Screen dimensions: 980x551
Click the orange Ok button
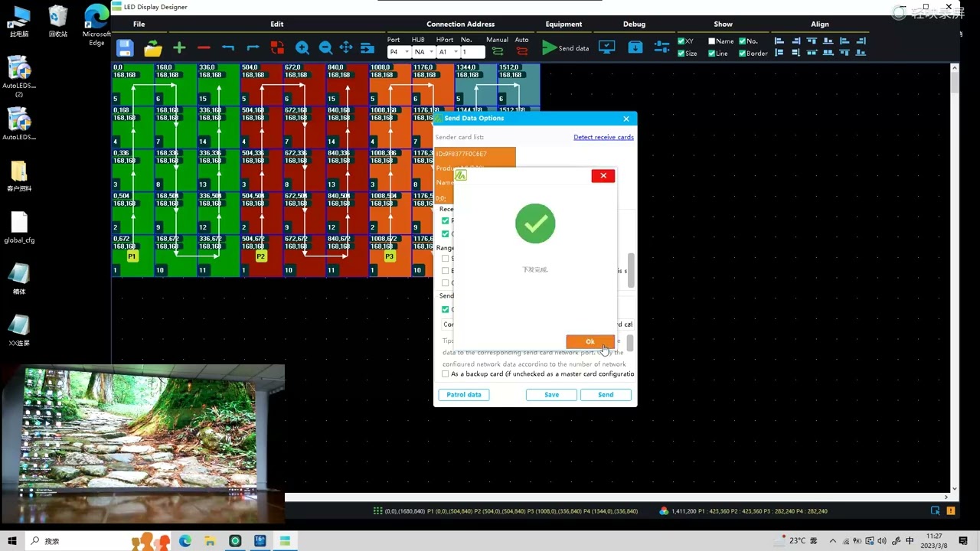[590, 341]
